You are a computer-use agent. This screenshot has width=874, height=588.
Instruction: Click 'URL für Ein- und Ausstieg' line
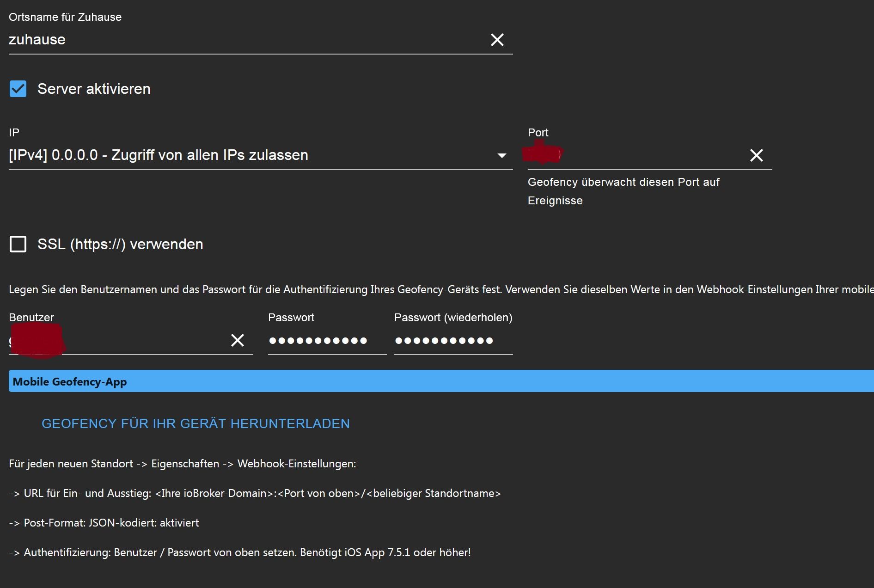click(x=255, y=493)
